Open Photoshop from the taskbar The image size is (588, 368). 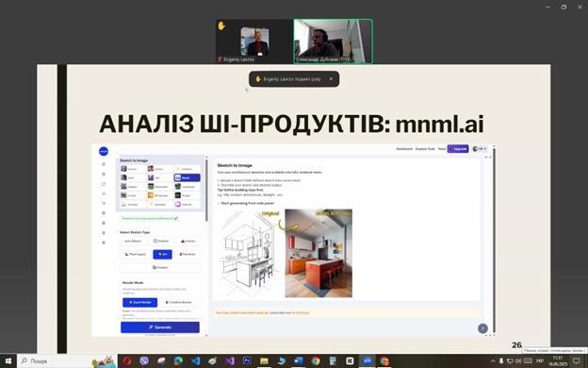pyautogui.click(x=247, y=360)
